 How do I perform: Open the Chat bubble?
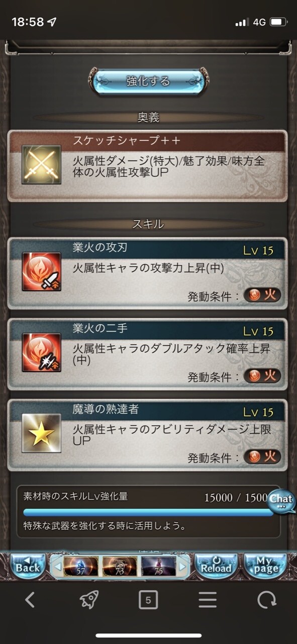tap(281, 501)
